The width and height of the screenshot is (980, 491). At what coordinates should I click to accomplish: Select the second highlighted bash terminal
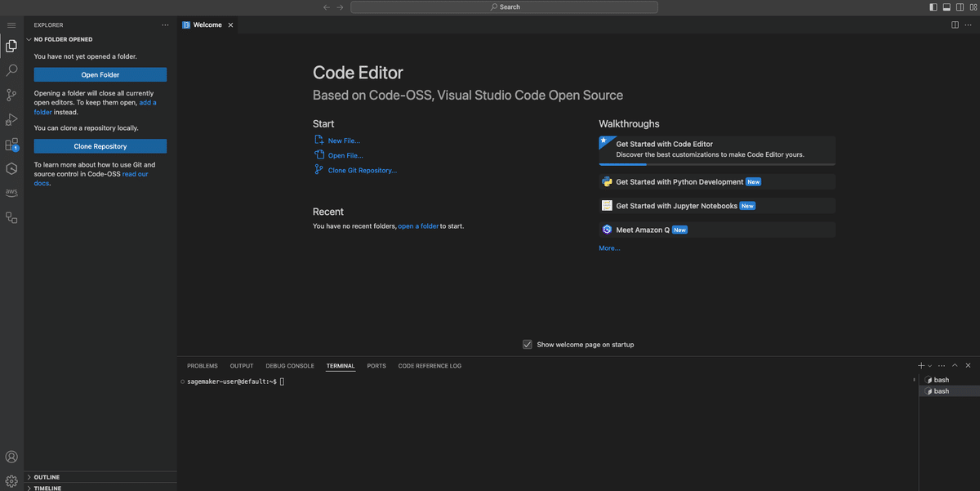click(949, 391)
